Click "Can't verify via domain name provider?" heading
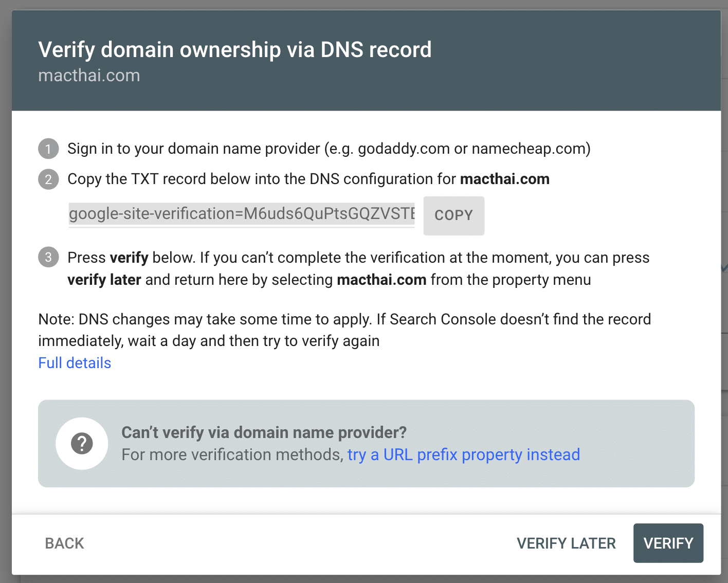Image resolution: width=728 pixels, height=583 pixels. point(264,433)
